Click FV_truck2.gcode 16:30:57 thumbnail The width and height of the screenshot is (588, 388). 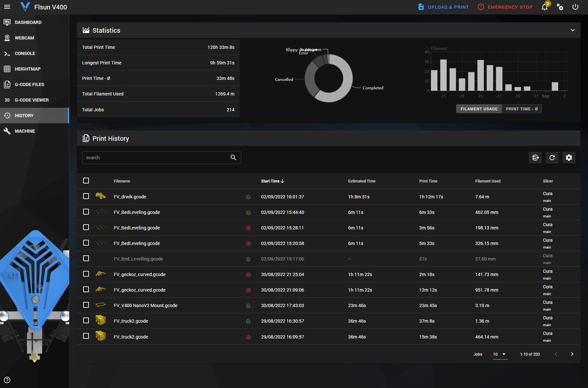click(101, 320)
